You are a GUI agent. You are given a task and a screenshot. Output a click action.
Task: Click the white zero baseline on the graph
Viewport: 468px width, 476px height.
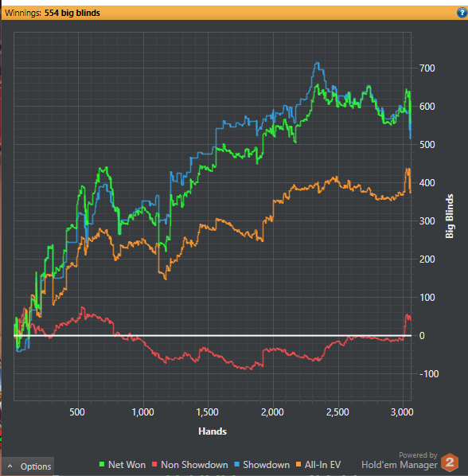[213, 335]
